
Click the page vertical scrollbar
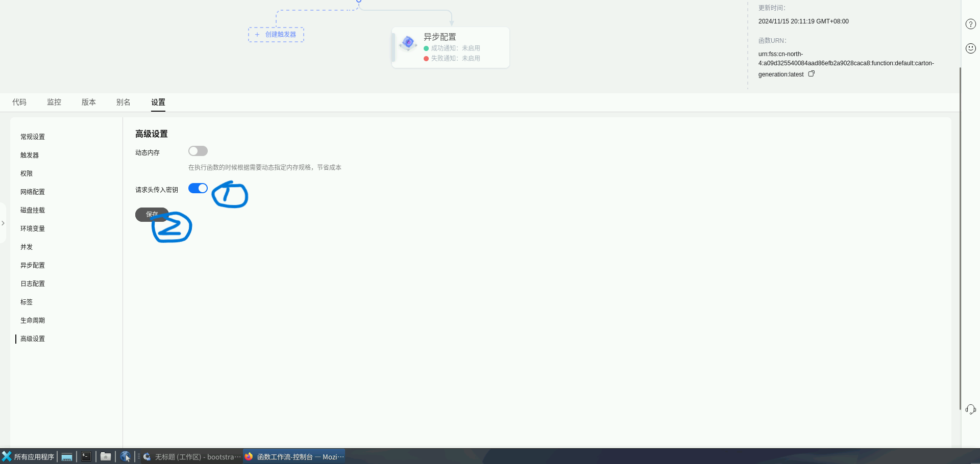click(x=960, y=239)
